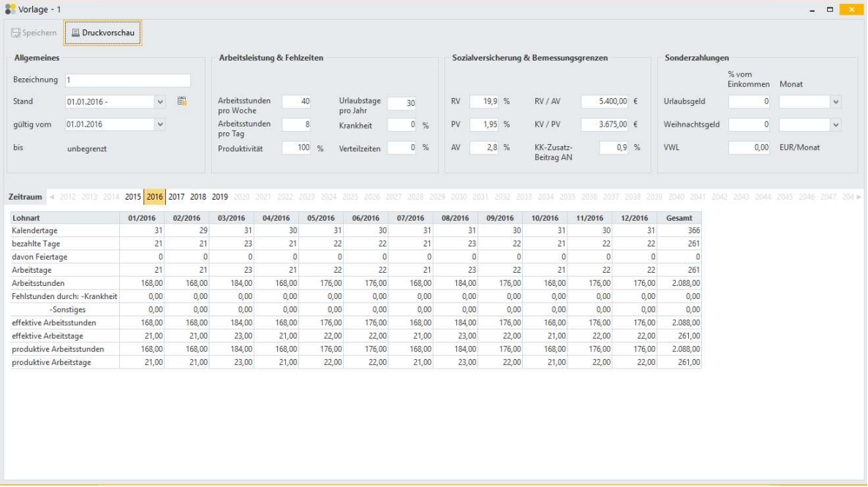Click the 03/2016 column header
The width and height of the screenshot is (868, 487).
[231, 218]
